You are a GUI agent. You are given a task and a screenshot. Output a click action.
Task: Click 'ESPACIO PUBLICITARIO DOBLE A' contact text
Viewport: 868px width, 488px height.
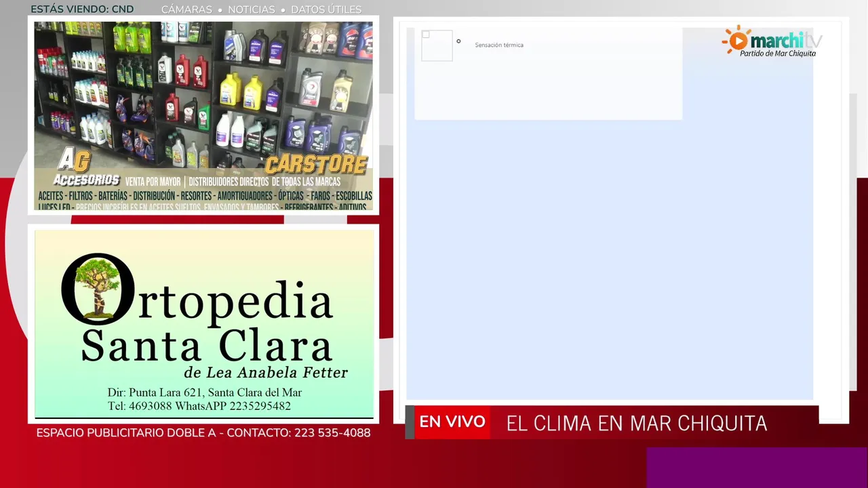pyautogui.click(x=203, y=432)
